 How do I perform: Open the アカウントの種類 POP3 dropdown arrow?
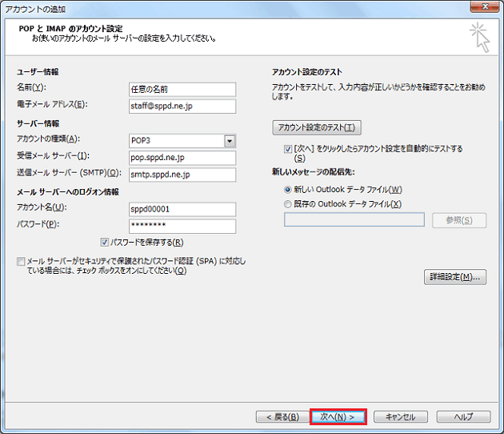(230, 141)
